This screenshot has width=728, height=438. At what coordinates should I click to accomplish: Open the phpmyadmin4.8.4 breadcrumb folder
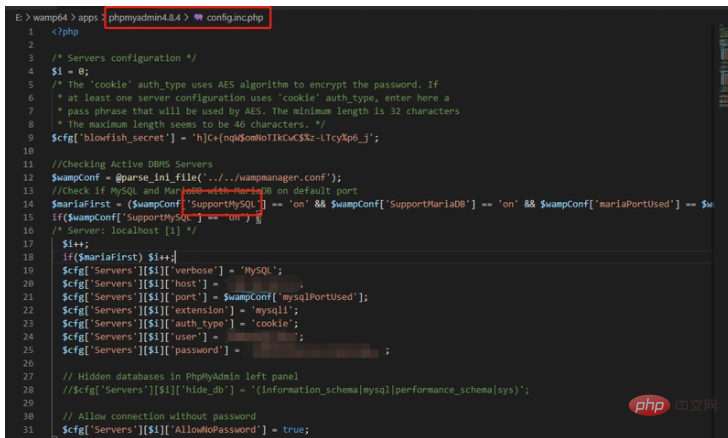coord(144,18)
